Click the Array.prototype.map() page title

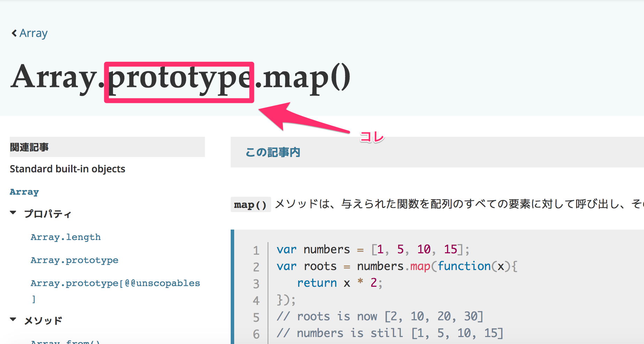pyautogui.click(x=181, y=78)
